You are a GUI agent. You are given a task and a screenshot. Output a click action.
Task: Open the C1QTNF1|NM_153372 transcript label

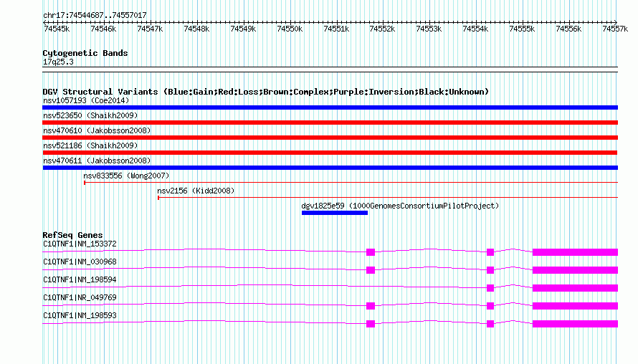[80, 244]
